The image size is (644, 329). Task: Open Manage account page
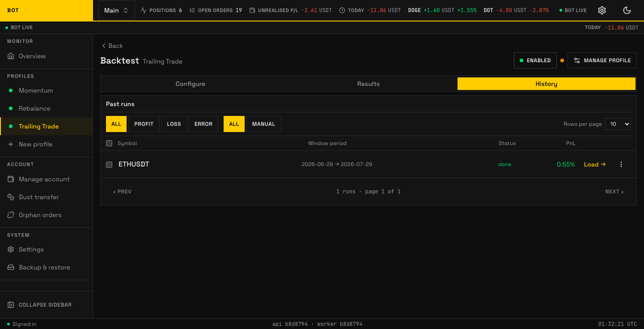click(x=47, y=179)
